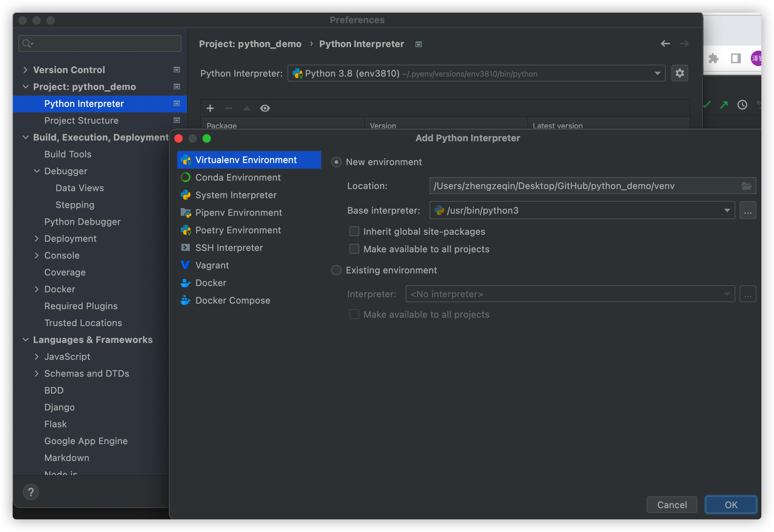This screenshot has width=774, height=532.
Task: Open the Base interpreter dropdown
Action: point(582,210)
